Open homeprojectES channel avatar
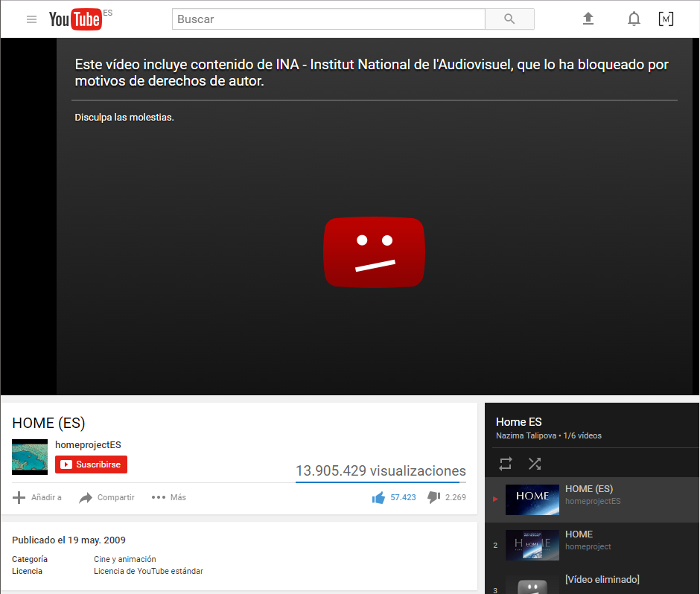This screenshot has height=594, width=700. (30, 456)
